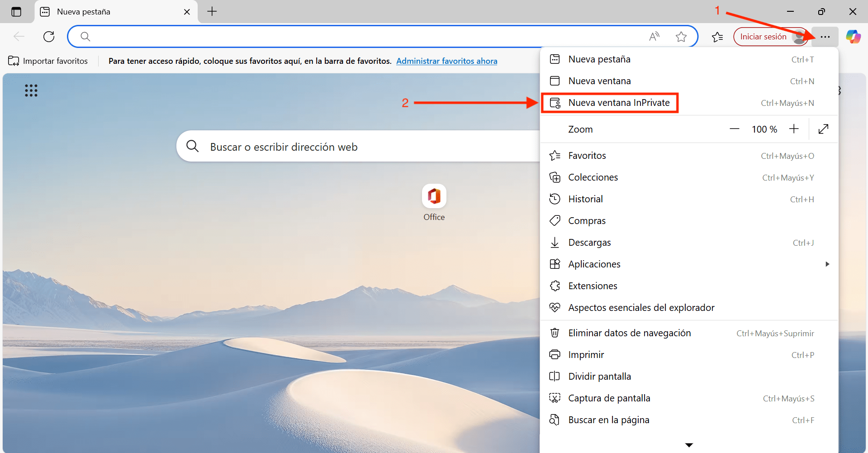Show more menu items with bottom arrow

point(689,445)
